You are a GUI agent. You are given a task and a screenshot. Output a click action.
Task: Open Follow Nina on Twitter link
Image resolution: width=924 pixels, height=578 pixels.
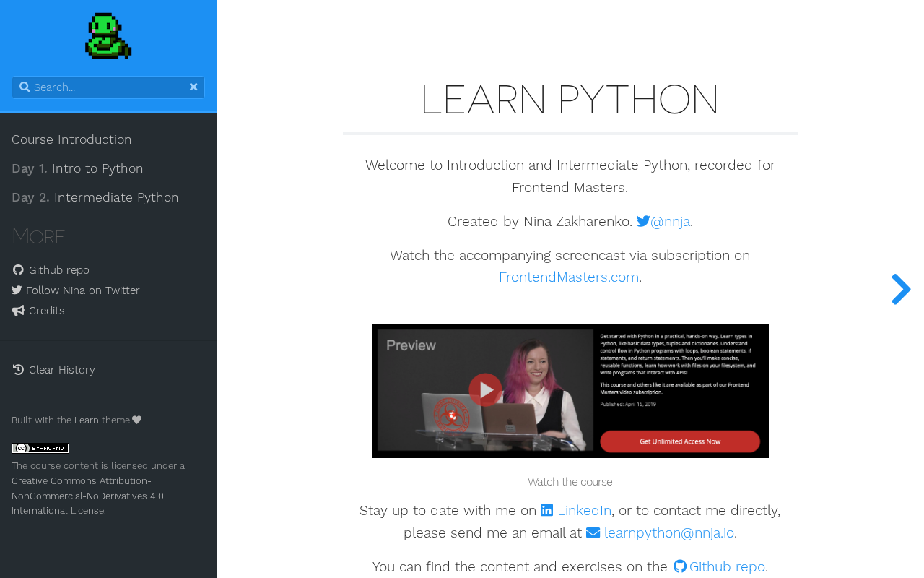click(x=76, y=290)
